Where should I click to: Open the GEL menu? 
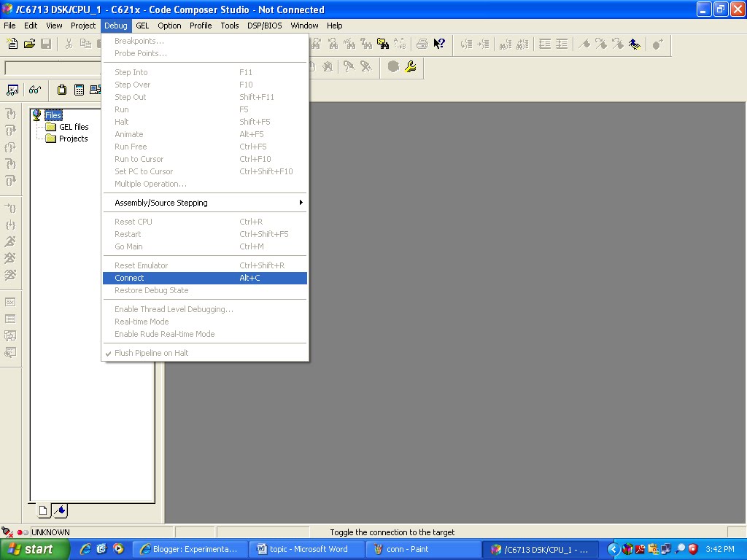[142, 26]
